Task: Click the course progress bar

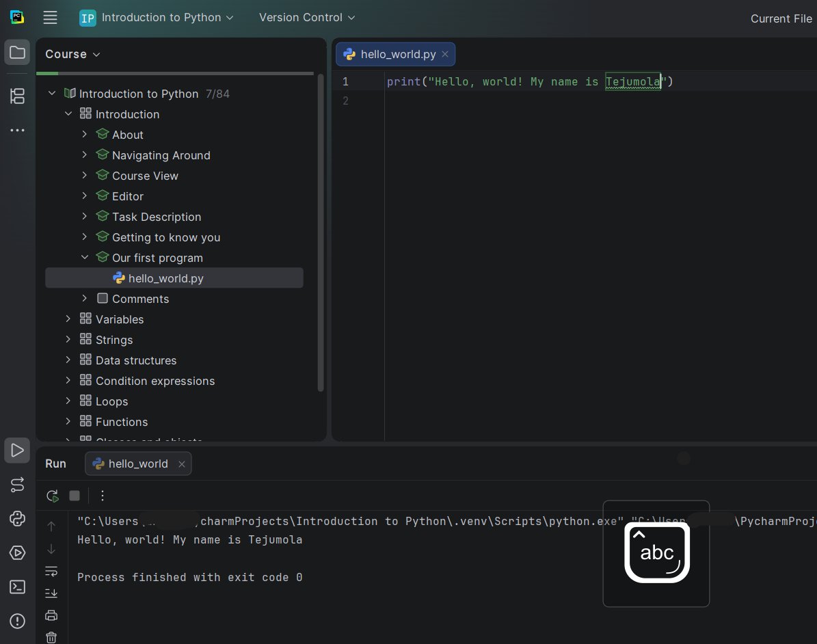Action: (x=175, y=73)
